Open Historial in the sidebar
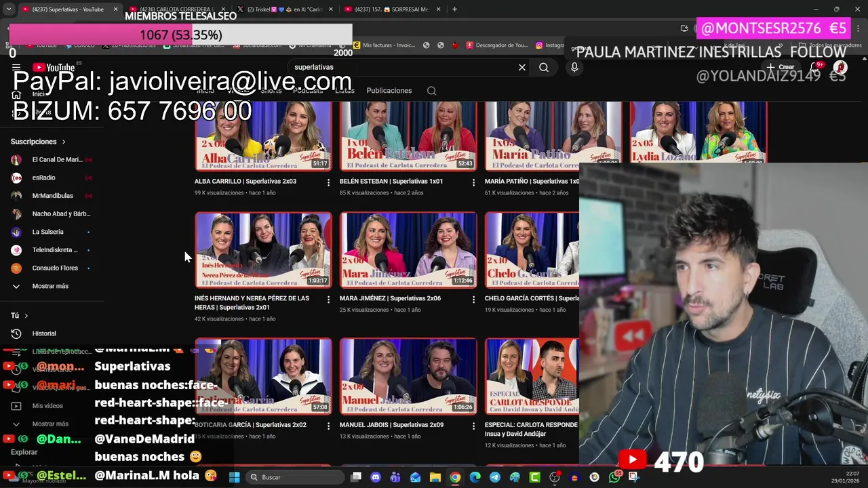The height and width of the screenshot is (488, 868). pos(44,333)
